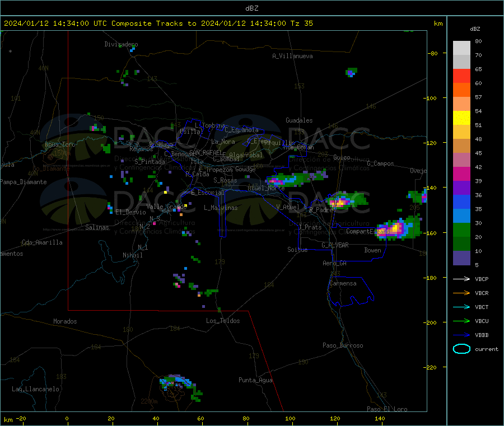Select the 35 dBZ blue color swatch

pos(461,202)
